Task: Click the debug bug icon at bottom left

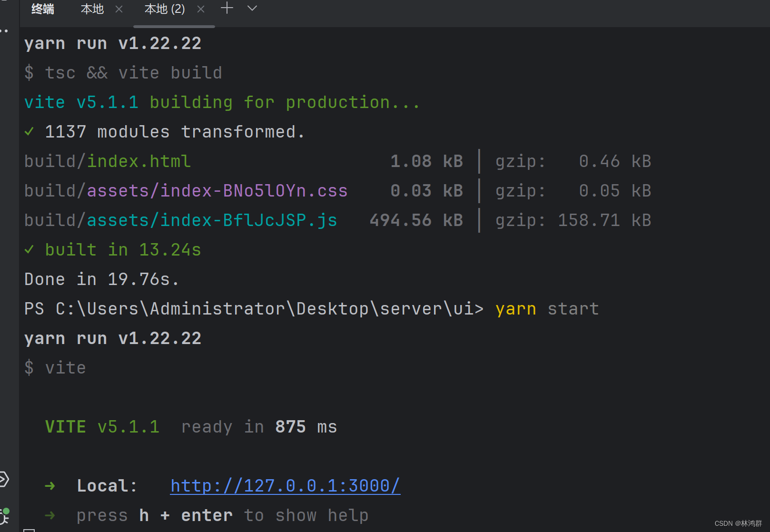Action: (x=4, y=516)
